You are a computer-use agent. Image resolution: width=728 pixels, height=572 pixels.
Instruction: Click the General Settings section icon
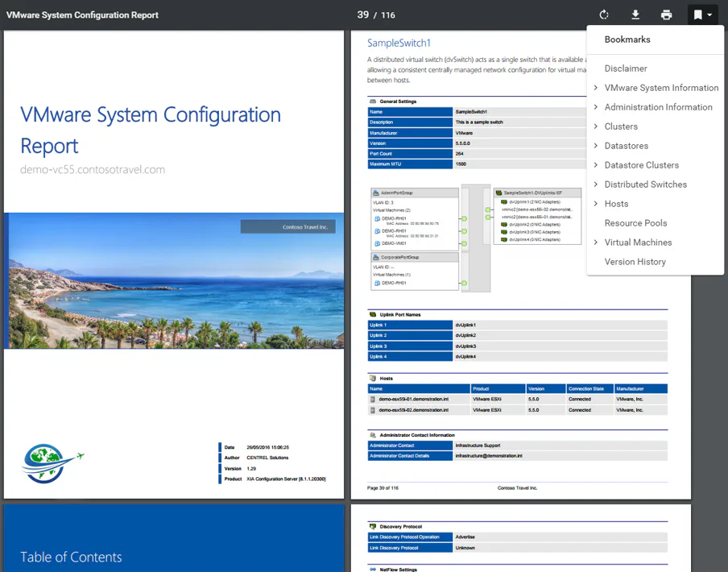pyautogui.click(x=372, y=102)
